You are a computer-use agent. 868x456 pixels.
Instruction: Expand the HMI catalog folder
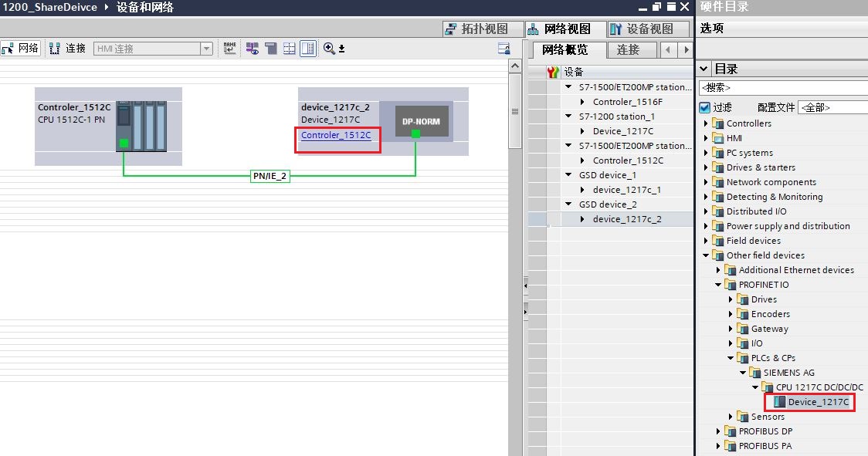(x=706, y=138)
